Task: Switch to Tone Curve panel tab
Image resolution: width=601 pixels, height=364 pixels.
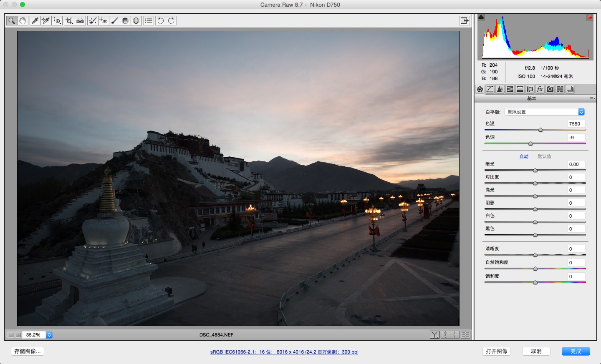Action: tap(490, 89)
